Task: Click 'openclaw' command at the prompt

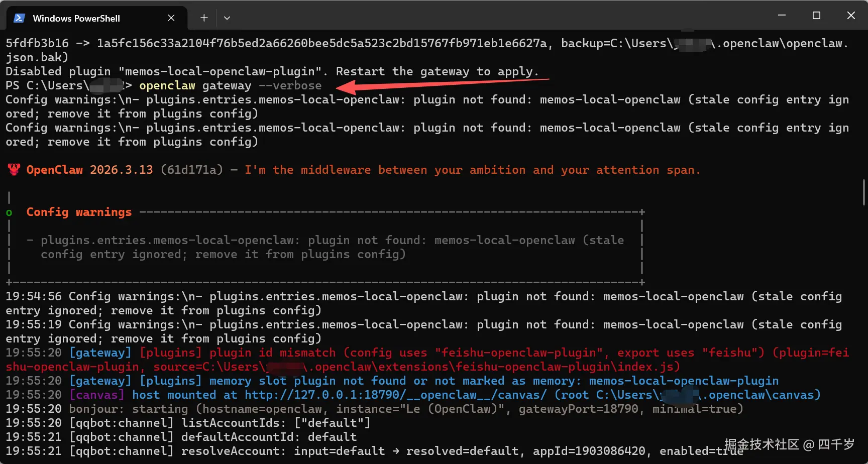Action: coord(167,86)
